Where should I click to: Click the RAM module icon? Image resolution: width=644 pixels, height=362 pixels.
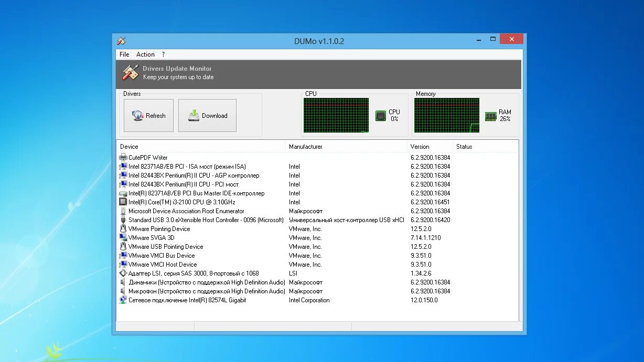tap(490, 116)
